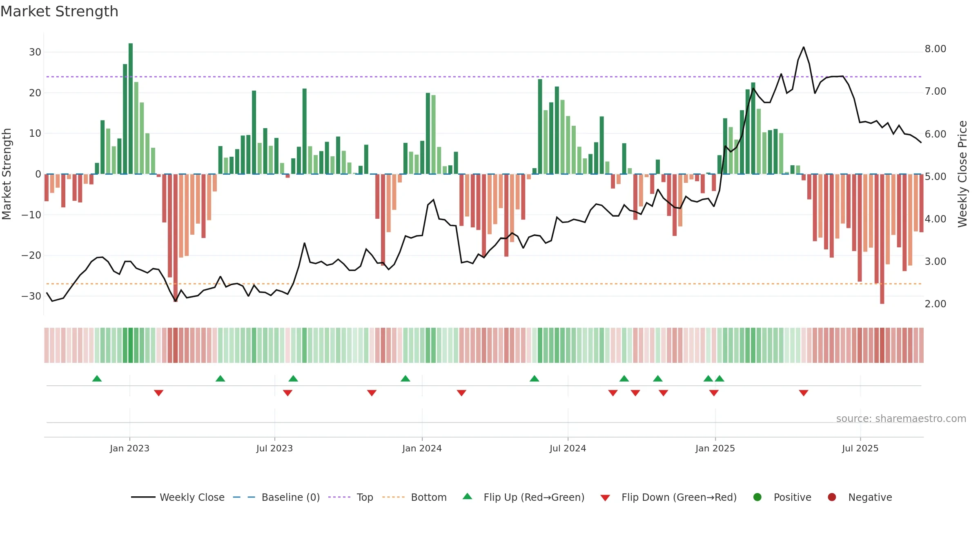Click the 30 tick on left axis

tap(35, 52)
